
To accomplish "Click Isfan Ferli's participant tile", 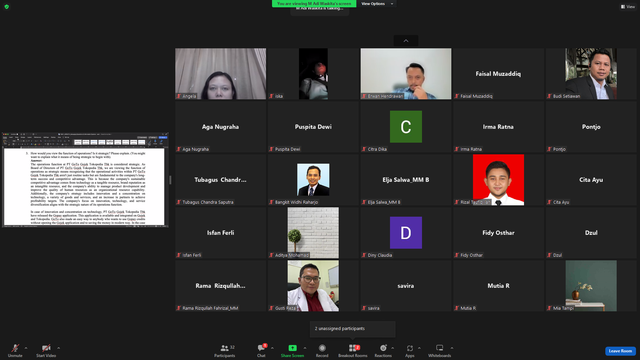I will tap(220, 233).
